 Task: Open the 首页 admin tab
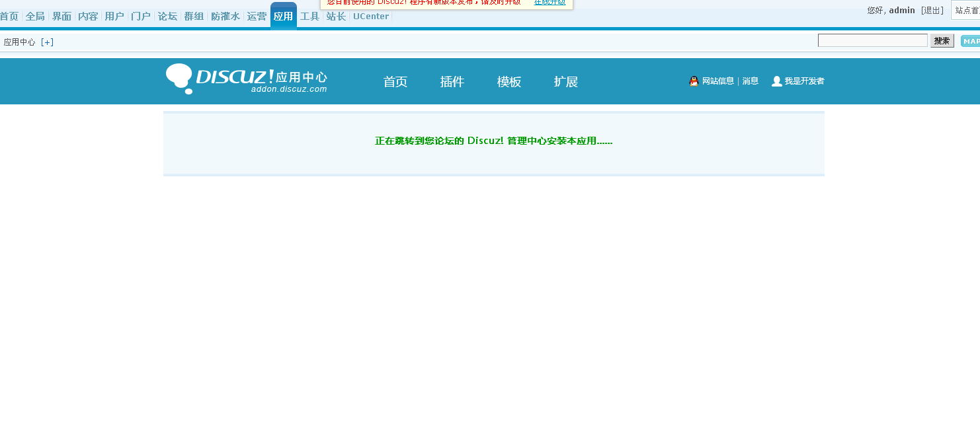pos(9,17)
